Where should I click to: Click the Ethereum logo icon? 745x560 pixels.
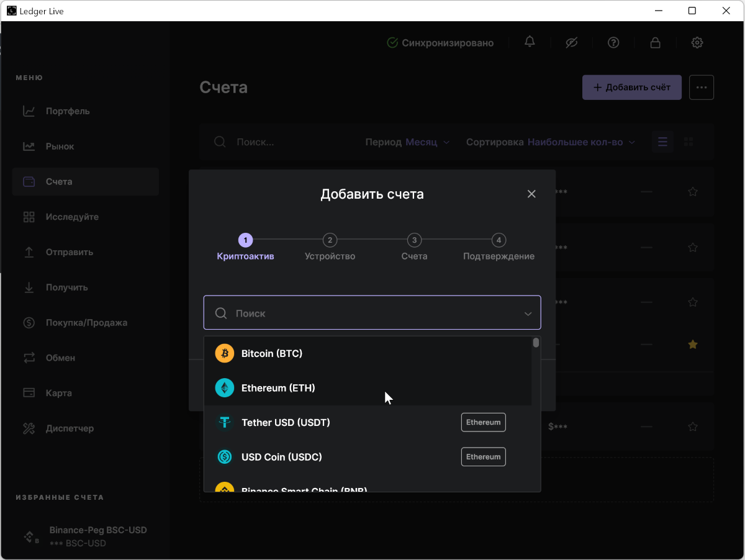click(224, 388)
